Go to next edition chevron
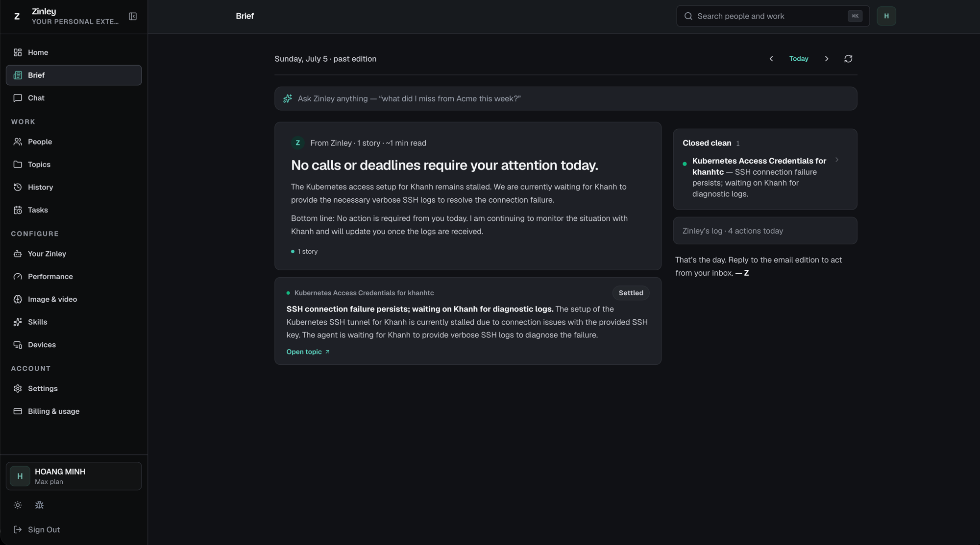Image resolution: width=980 pixels, height=545 pixels. pyautogui.click(x=826, y=59)
